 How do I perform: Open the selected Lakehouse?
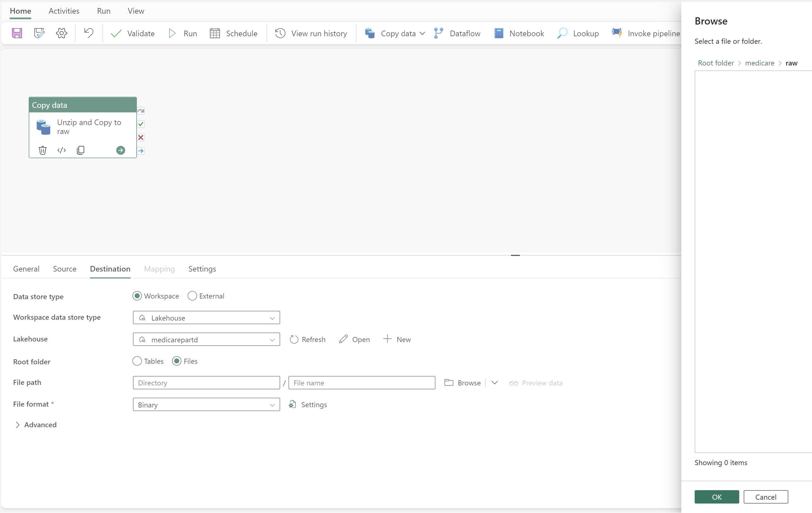354,339
